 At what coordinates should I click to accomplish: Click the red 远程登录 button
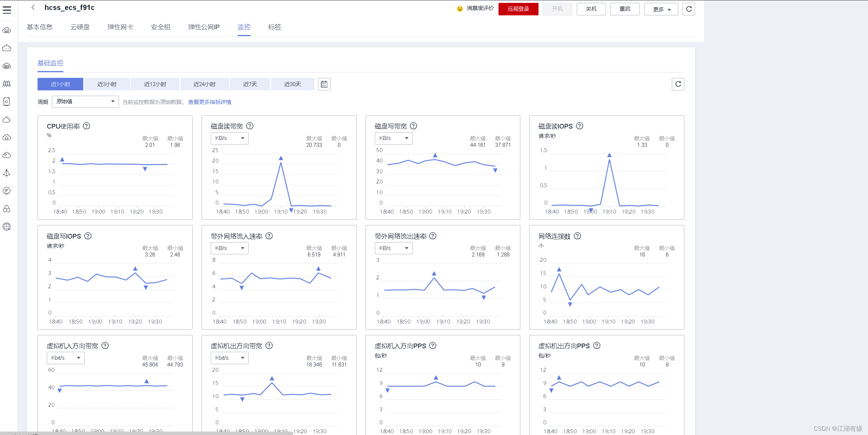[519, 9]
